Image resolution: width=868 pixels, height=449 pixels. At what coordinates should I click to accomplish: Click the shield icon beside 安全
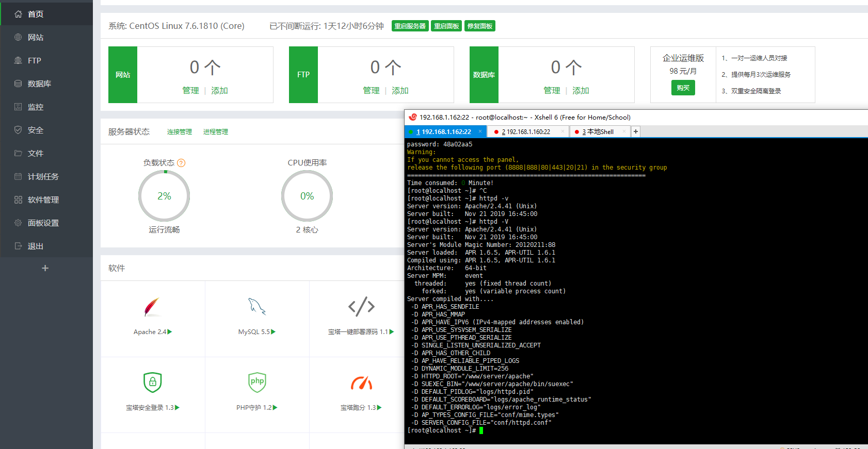pos(18,130)
